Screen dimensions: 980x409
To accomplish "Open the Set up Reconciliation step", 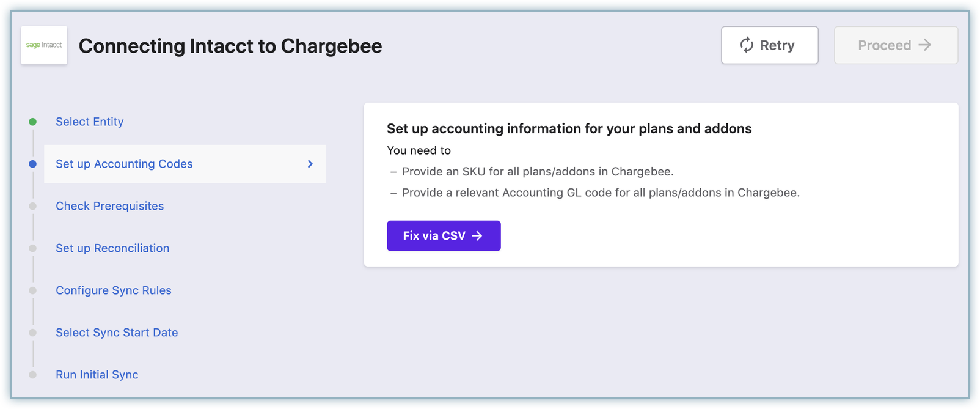I will click(x=112, y=248).
